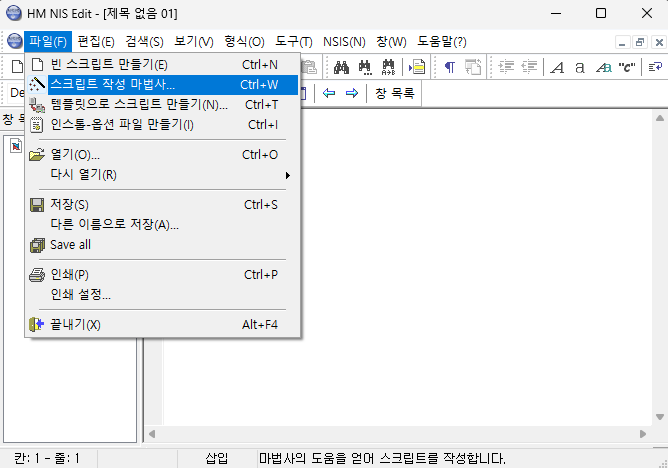Click the 삽입 status bar entry
The image size is (668, 468).
coord(217,459)
